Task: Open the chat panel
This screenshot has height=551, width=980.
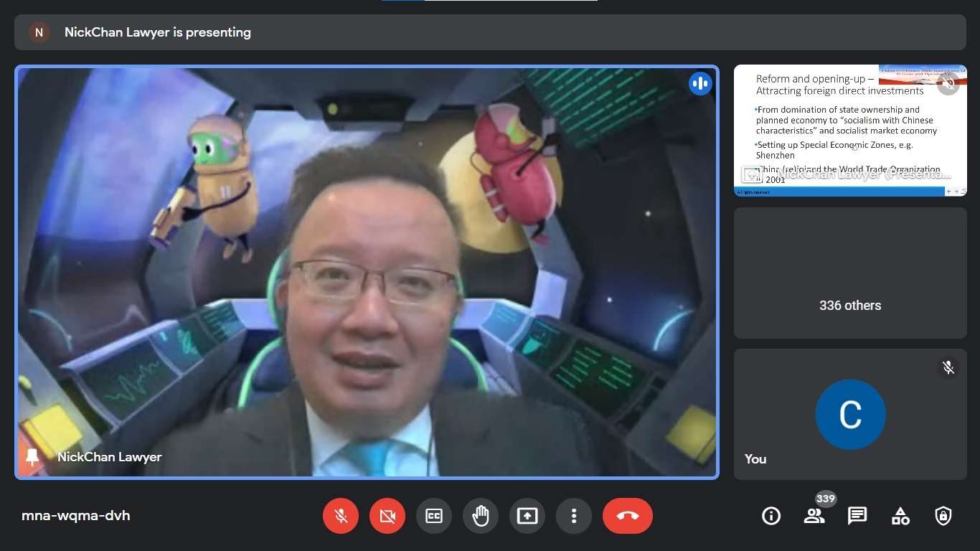Action: pyautogui.click(x=857, y=516)
